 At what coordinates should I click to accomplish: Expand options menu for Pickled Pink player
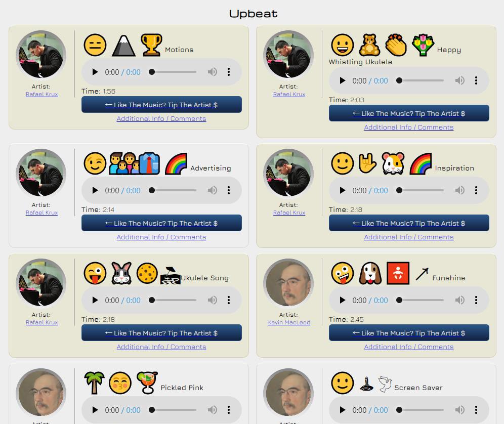(x=229, y=410)
